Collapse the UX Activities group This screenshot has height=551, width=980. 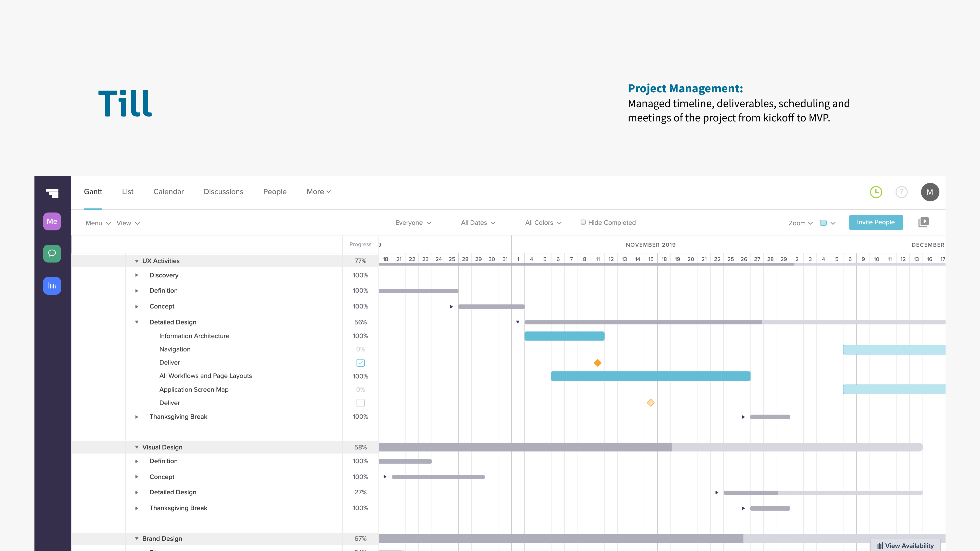137,261
